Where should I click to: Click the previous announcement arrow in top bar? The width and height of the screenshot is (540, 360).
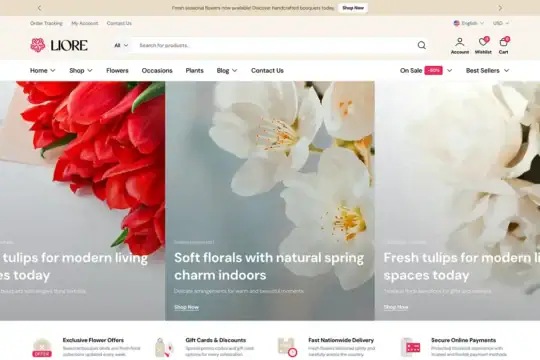[39, 8]
